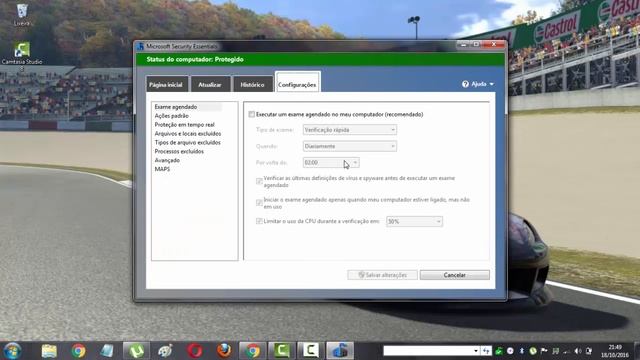Switch to the Atualizar tab
This screenshot has height=360, width=640.
(x=210, y=84)
